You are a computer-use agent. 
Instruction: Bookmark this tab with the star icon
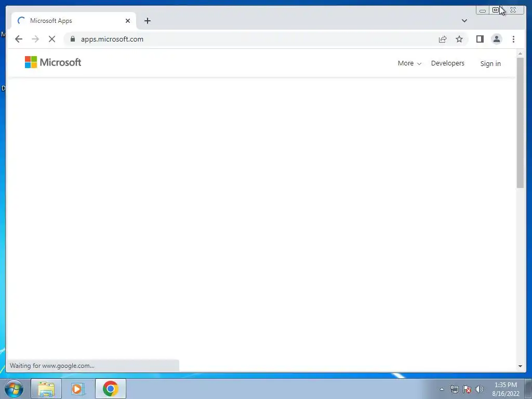point(459,39)
